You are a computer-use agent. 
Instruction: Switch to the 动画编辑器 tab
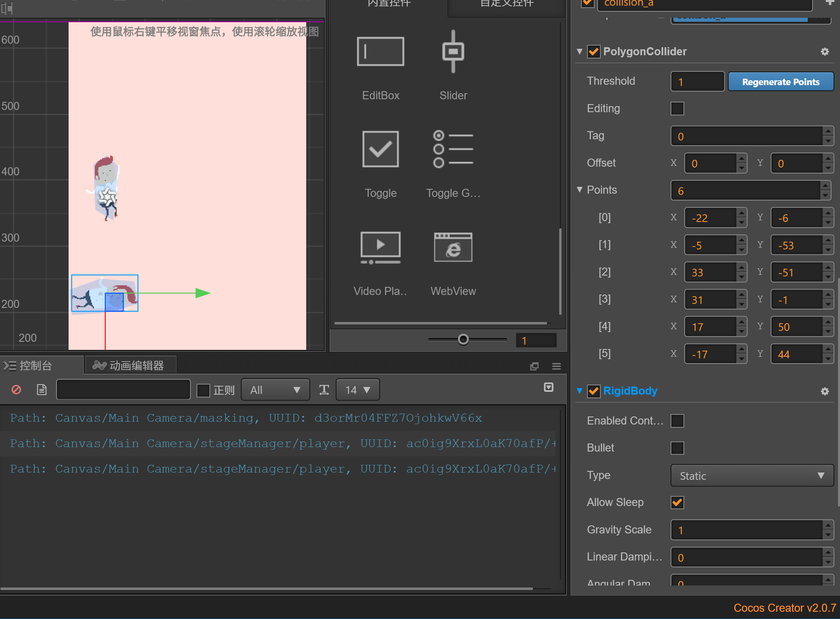pos(130,366)
